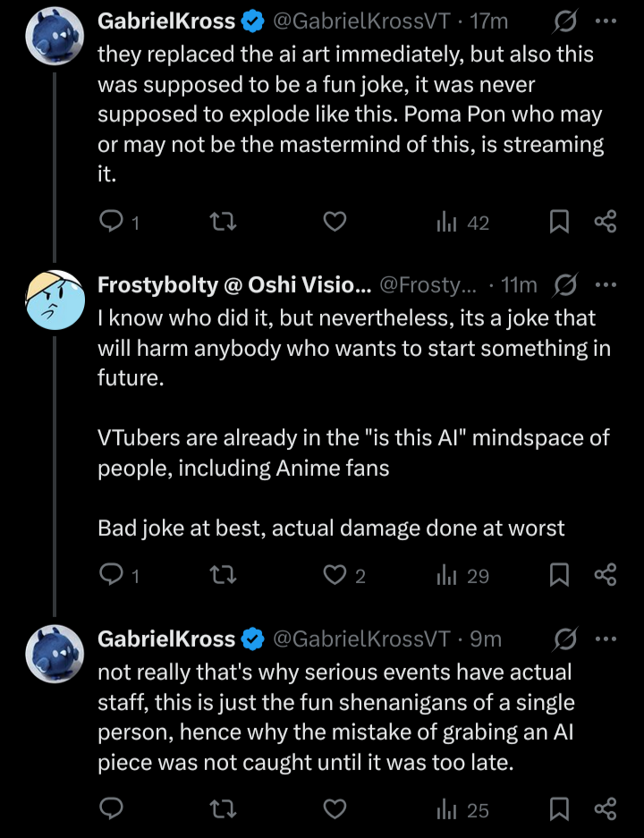The width and height of the screenshot is (644, 838).
Task: Open Frostybolty @ Oshi Visio display name
Action: point(233,284)
